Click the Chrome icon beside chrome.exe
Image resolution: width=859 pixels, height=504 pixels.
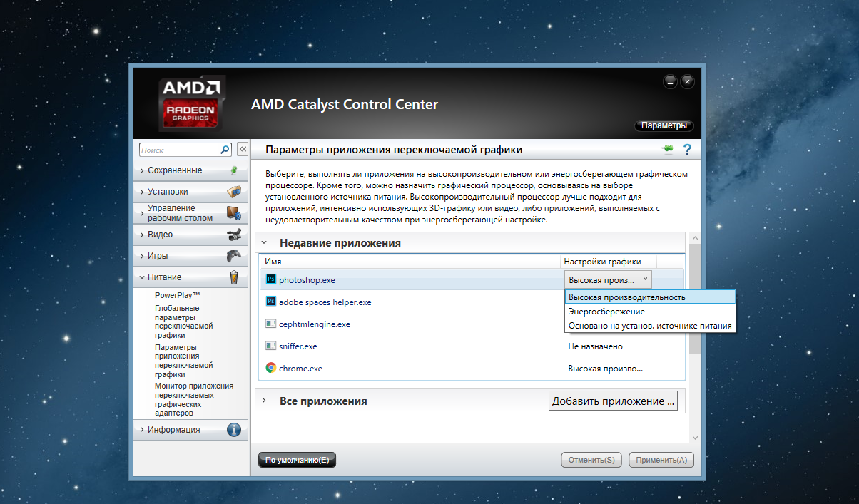(x=270, y=369)
